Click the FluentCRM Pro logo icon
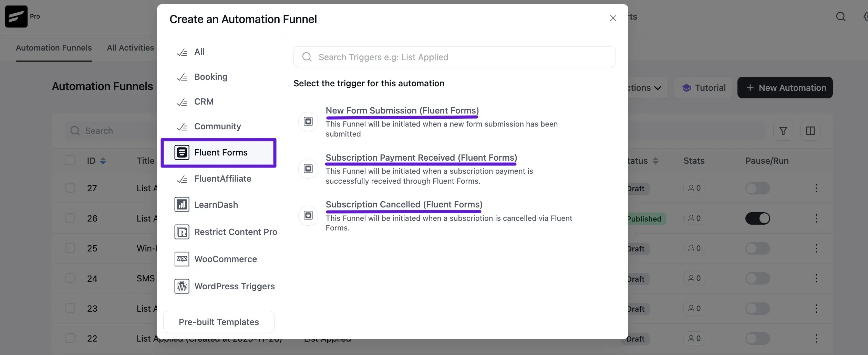This screenshot has width=868, height=355. [x=16, y=17]
